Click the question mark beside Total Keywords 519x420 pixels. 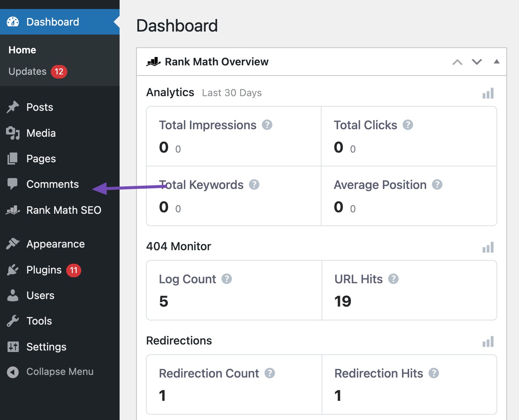coord(254,184)
